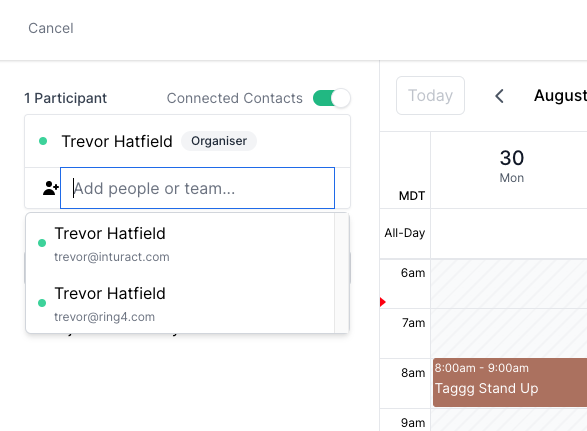Click the previous week chevron arrow
Viewport: 587px width, 431px height.
click(499, 96)
